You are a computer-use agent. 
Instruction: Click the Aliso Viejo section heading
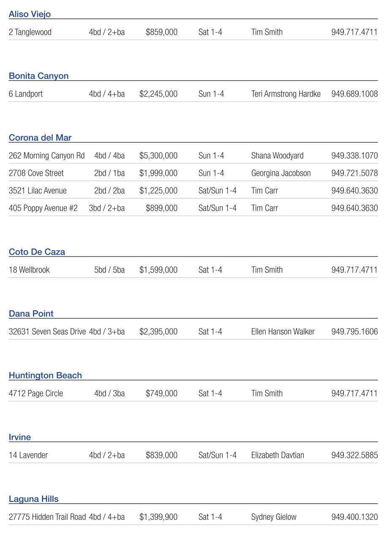(x=30, y=14)
